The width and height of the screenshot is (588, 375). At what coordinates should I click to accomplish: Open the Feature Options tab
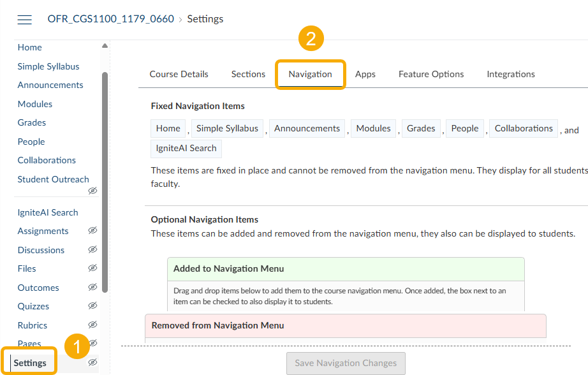point(430,73)
